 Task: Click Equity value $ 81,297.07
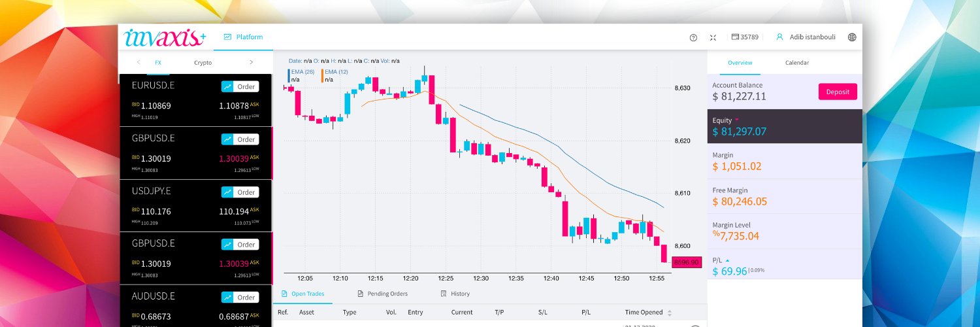coord(739,132)
